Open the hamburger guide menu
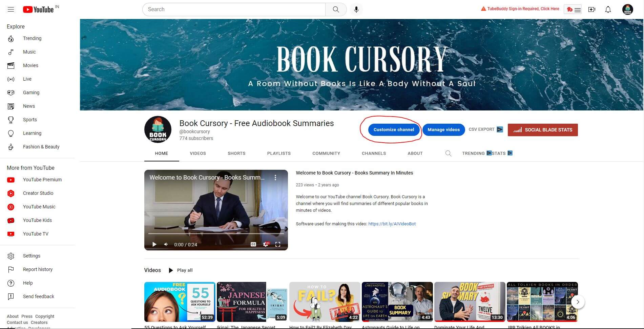 11,9
